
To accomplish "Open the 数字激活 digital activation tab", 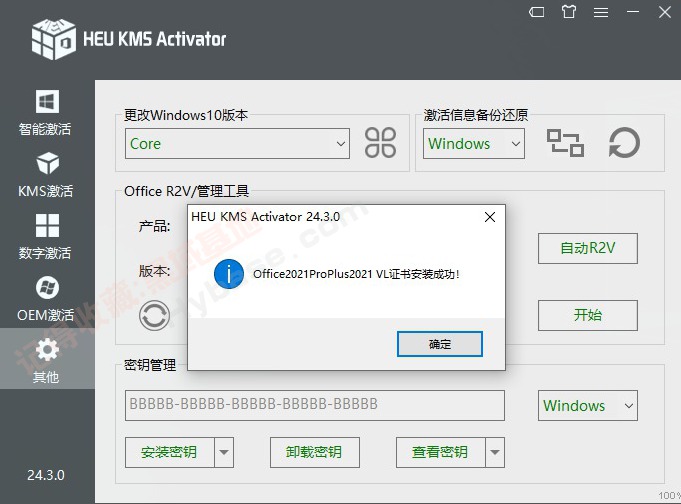I will pyautogui.click(x=47, y=237).
